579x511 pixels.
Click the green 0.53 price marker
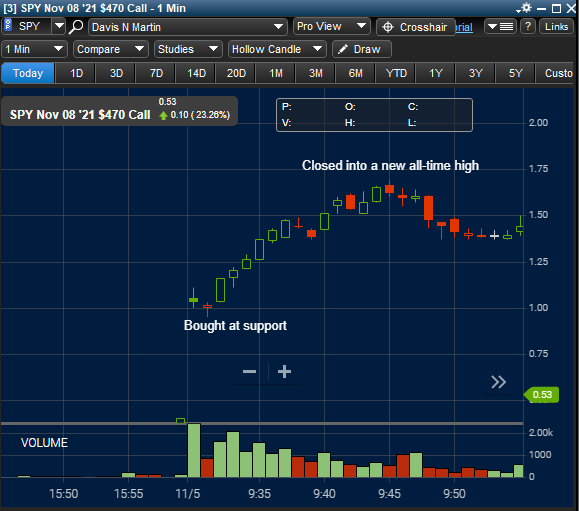[542, 395]
